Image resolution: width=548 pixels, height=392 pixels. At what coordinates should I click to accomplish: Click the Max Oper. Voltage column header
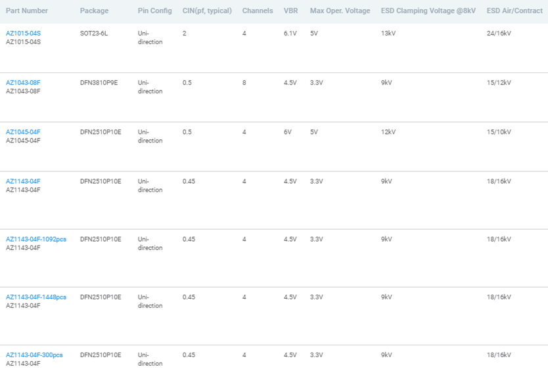click(340, 11)
